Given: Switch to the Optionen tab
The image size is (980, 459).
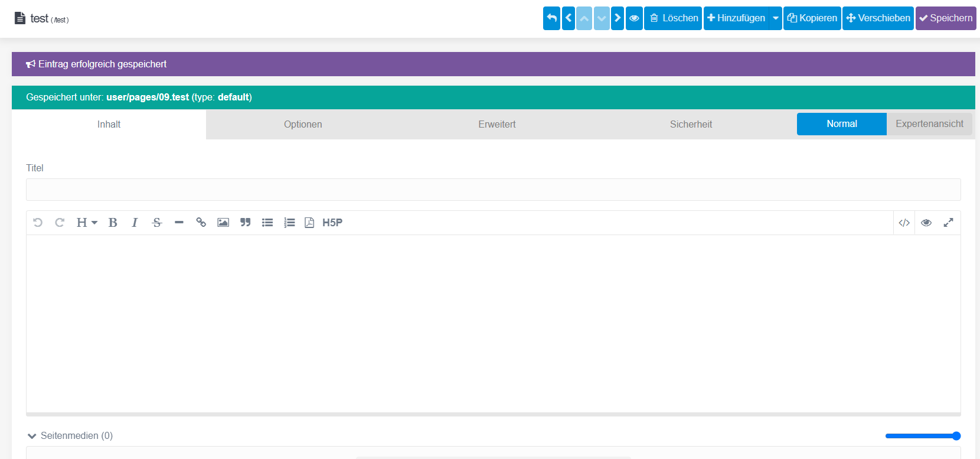Looking at the screenshot, I should pos(303,124).
